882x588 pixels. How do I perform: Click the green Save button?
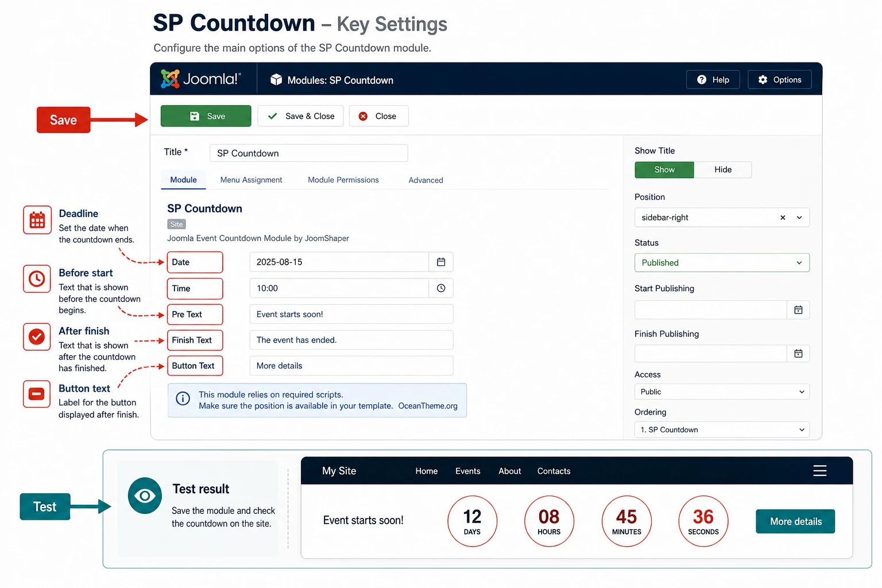[x=206, y=116]
